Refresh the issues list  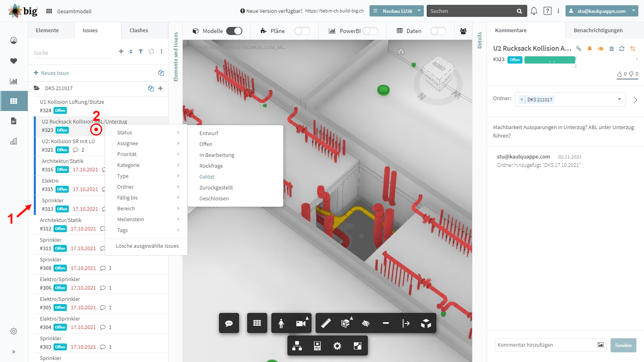coord(151,51)
